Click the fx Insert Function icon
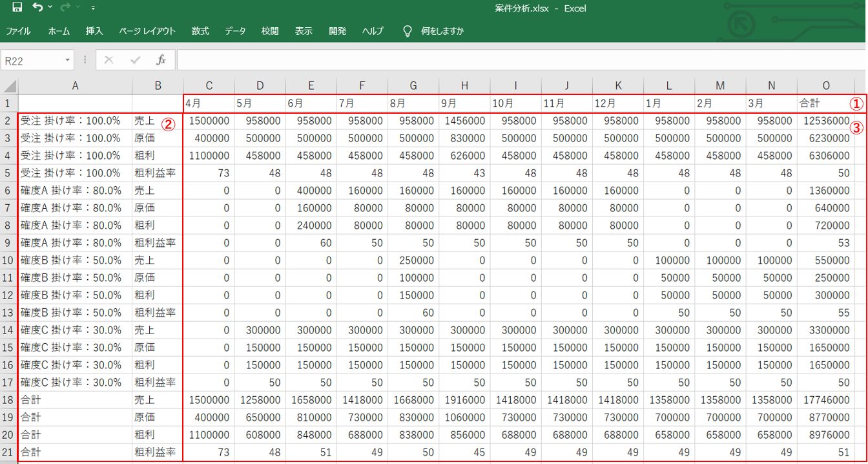Viewport: 868px width, 464px height. click(x=161, y=60)
